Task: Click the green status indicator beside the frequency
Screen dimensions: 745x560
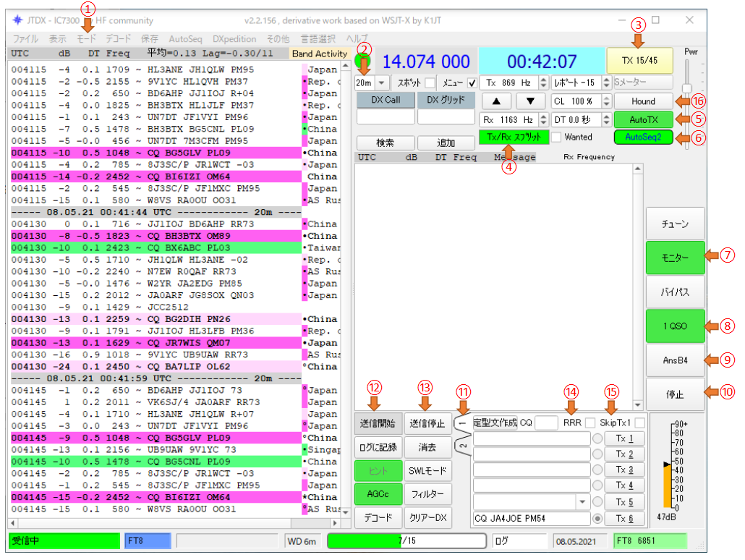Action: click(362, 61)
